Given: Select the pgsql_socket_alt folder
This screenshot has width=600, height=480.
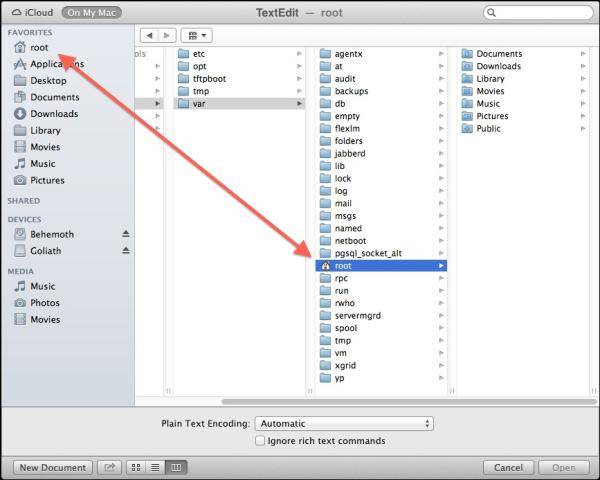Looking at the screenshot, I should coord(381,253).
